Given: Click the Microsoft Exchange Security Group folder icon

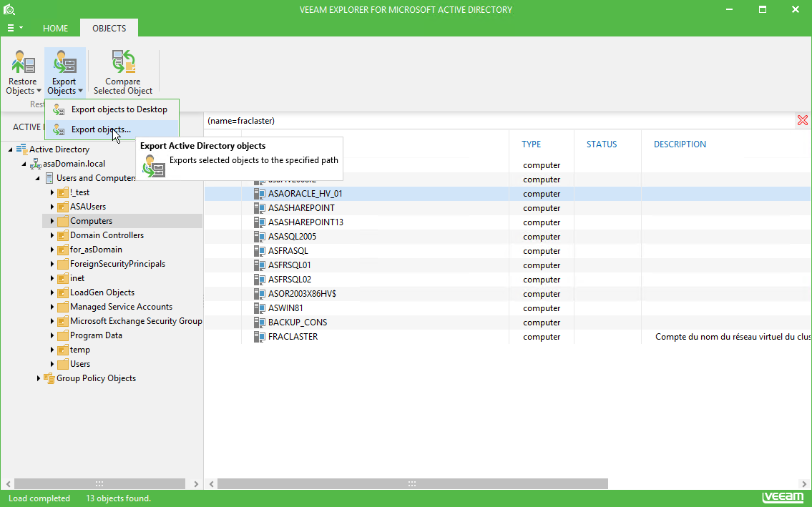Looking at the screenshot, I should (63, 321).
